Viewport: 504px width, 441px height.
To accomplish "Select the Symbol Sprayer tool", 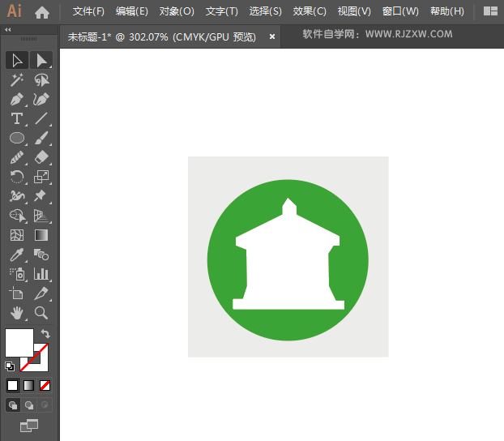I will 17,274.
